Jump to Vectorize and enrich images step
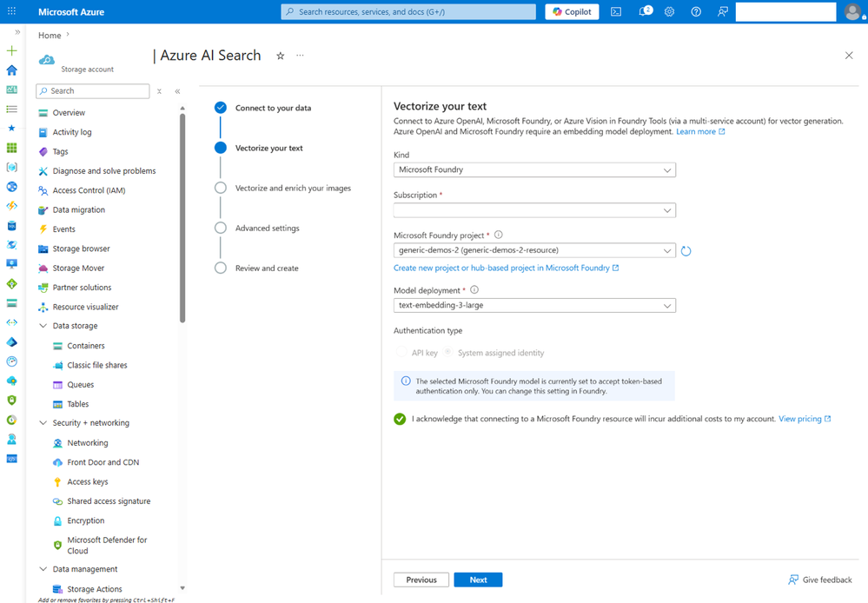The width and height of the screenshot is (868, 603). (x=293, y=189)
